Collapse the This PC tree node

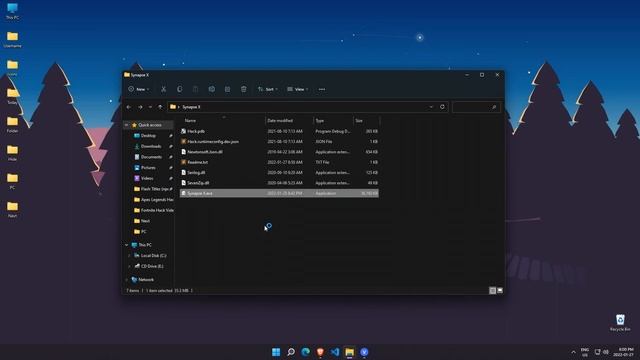[x=127, y=245]
